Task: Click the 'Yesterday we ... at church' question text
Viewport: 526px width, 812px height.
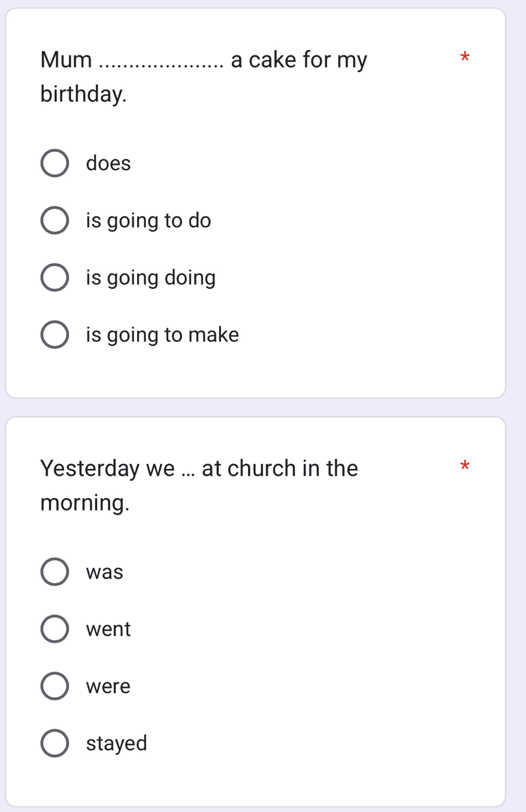Action: [x=199, y=485]
